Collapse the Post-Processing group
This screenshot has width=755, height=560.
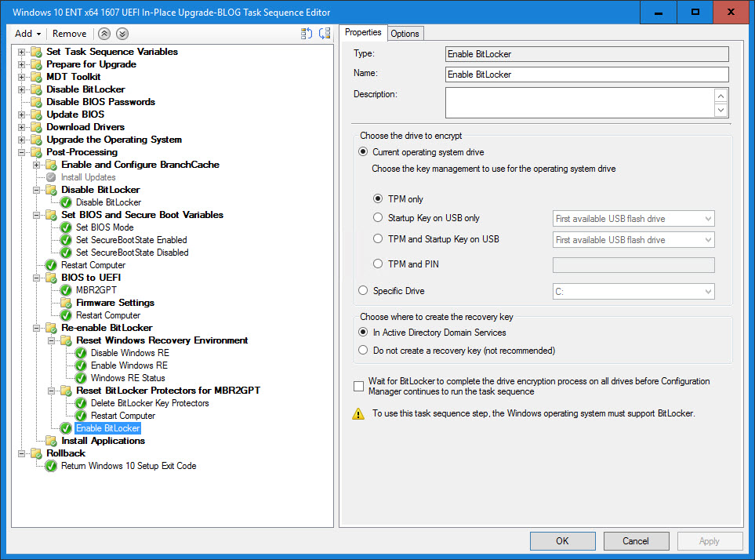click(x=23, y=152)
